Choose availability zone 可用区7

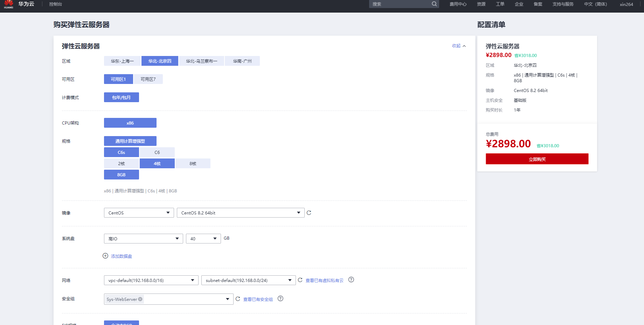[x=148, y=79]
